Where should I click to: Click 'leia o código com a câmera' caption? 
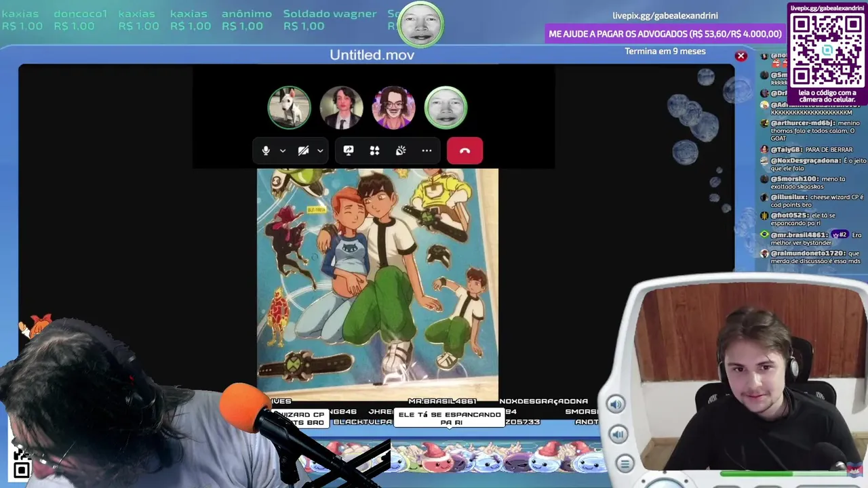[827, 96]
